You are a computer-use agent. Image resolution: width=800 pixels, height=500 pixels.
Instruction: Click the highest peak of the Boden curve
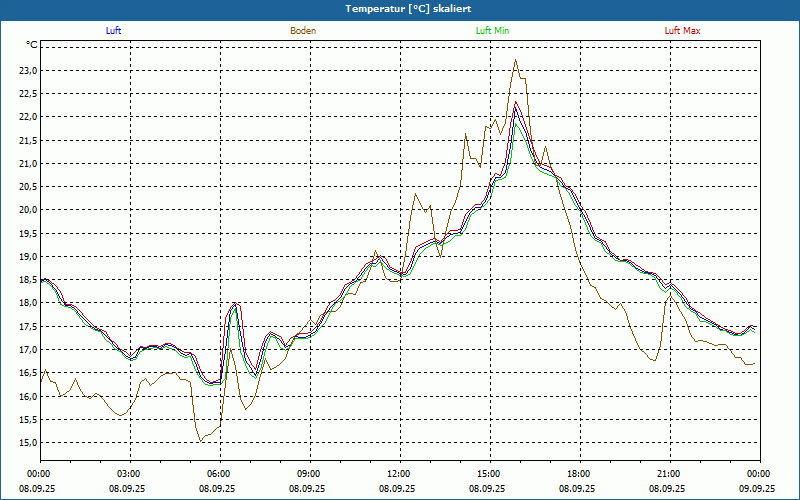[x=515, y=60]
